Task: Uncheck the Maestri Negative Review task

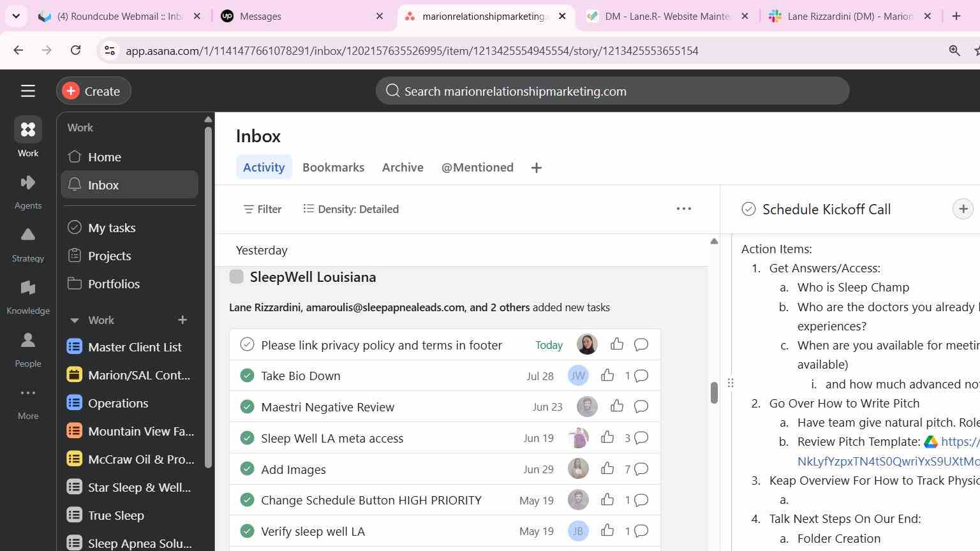Action: pyautogui.click(x=247, y=407)
